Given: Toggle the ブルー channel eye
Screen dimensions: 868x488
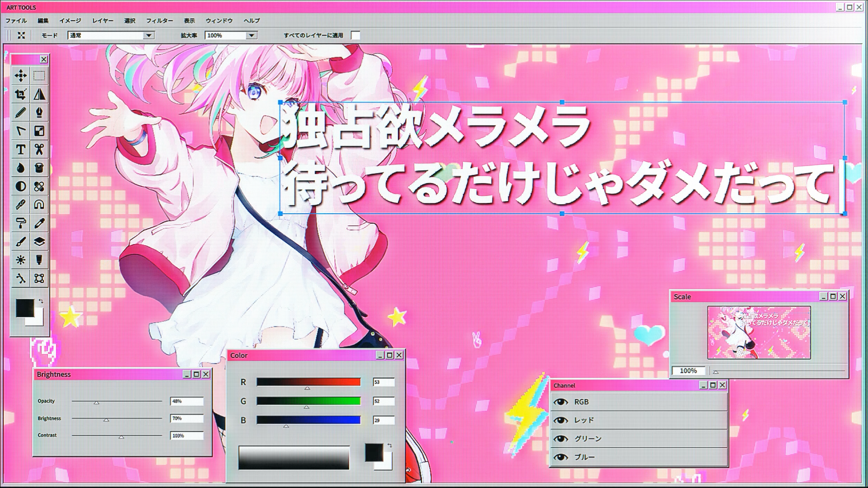Looking at the screenshot, I should coord(561,457).
